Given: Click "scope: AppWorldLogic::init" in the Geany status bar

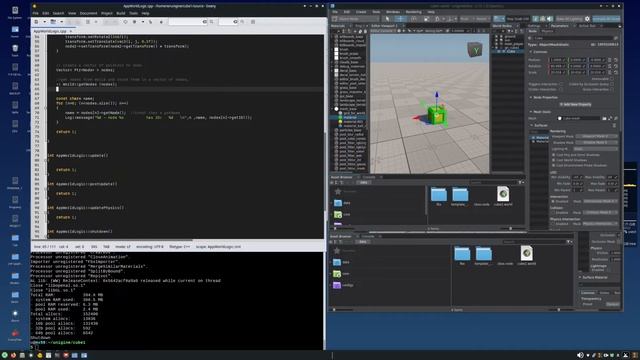Looking at the screenshot, I should 218,247.
